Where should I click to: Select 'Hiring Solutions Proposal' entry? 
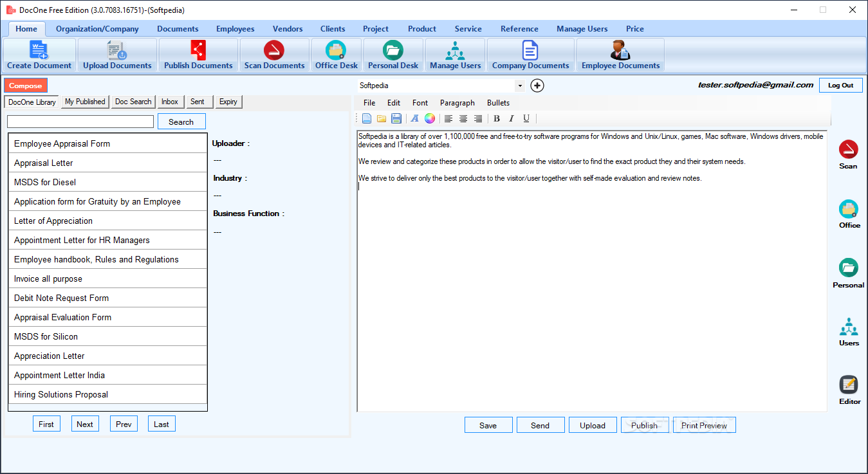point(107,394)
